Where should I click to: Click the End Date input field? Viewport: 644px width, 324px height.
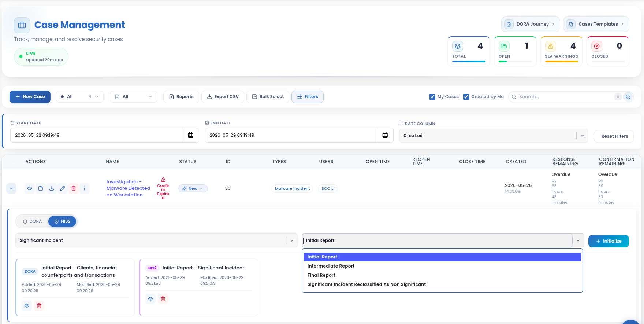pyautogui.click(x=291, y=135)
